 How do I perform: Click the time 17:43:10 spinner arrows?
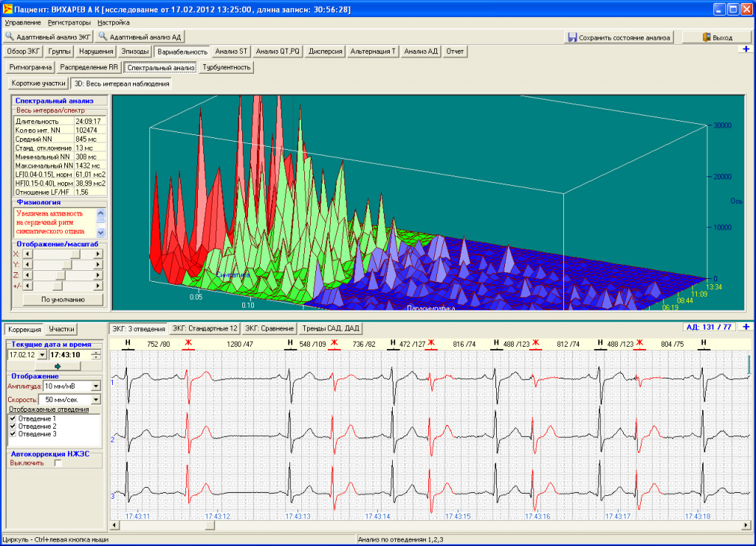coord(96,355)
